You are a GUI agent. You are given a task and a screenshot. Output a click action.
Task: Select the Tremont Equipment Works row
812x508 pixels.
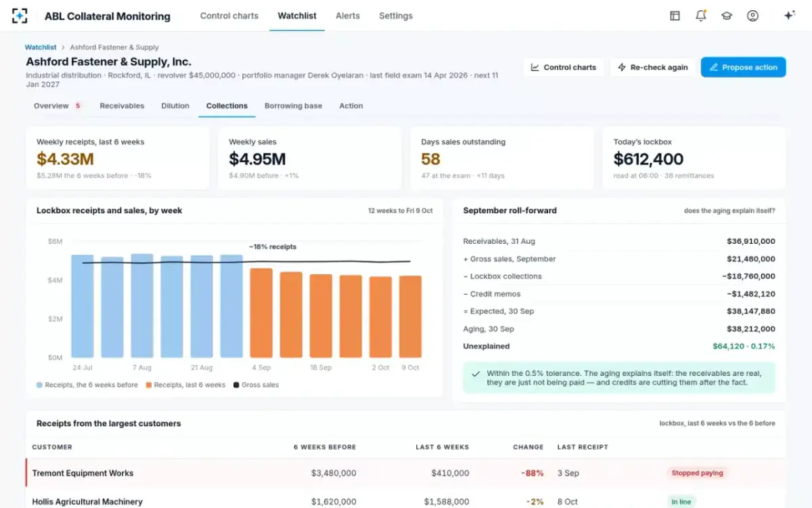[406, 473]
